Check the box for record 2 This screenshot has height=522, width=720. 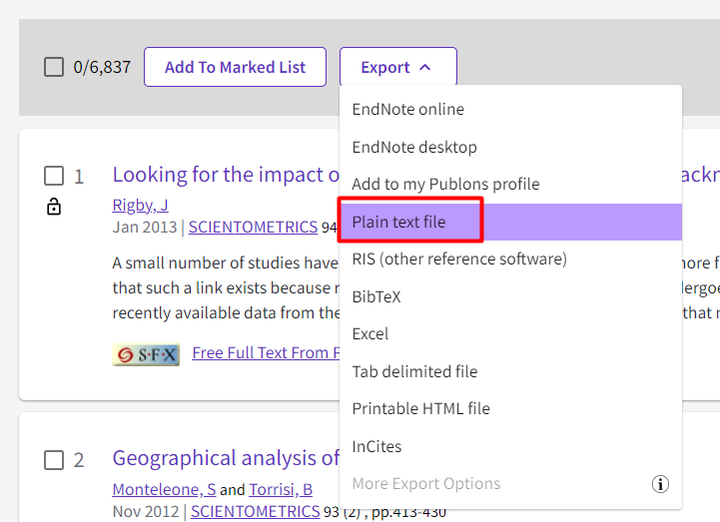(54, 460)
